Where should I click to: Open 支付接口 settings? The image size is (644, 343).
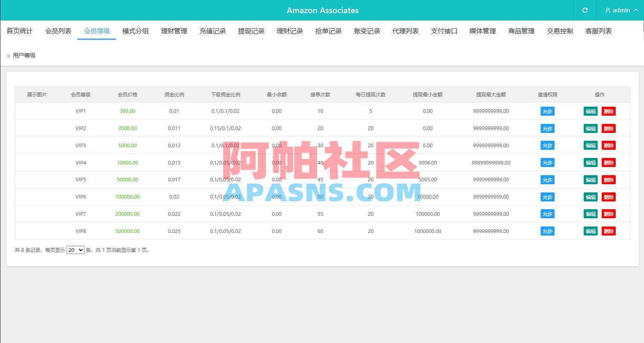[444, 31]
